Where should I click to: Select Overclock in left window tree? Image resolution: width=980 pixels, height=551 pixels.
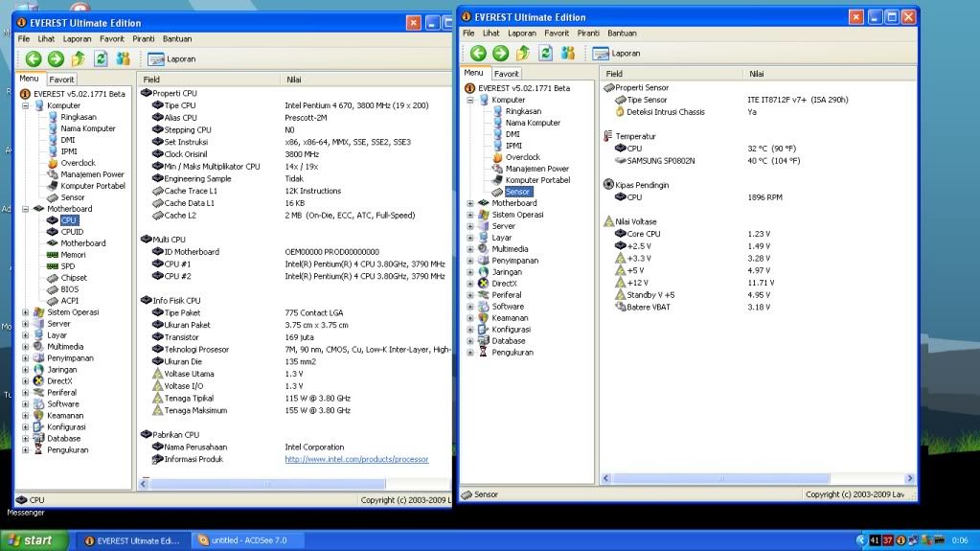79,163
